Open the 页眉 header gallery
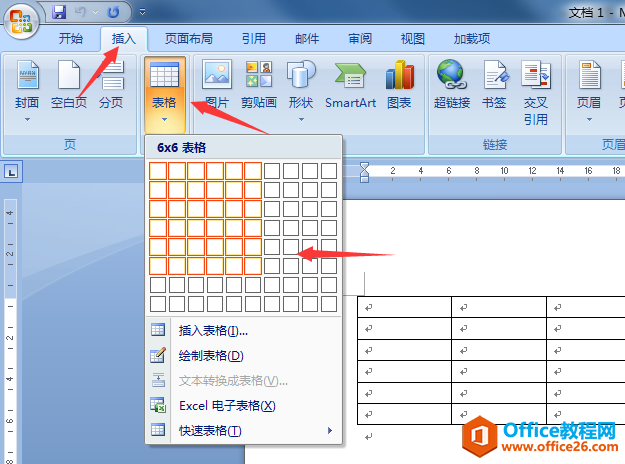The width and height of the screenshot is (625, 464). click(x=589, y=84)
